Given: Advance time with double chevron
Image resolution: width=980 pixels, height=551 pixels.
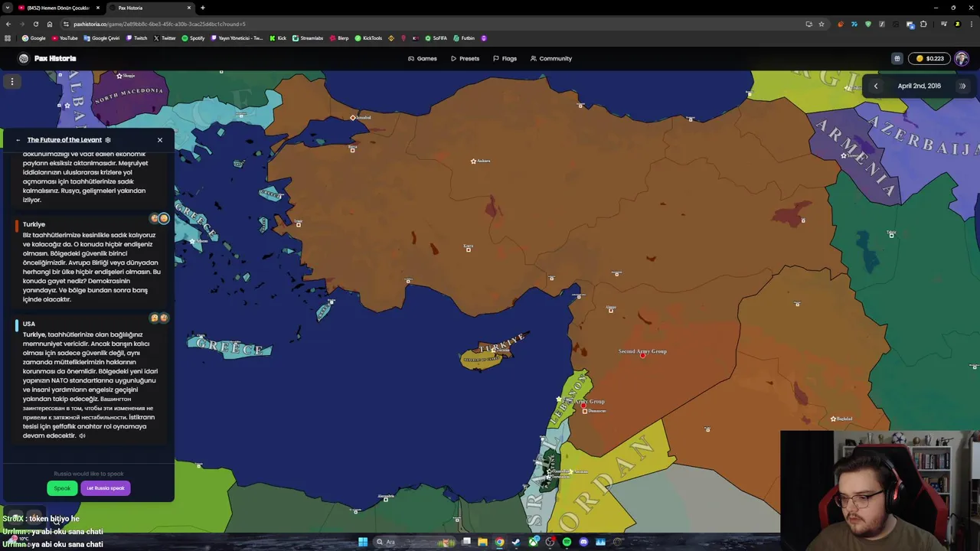Looking at the screenshot, I should [962, 86].
